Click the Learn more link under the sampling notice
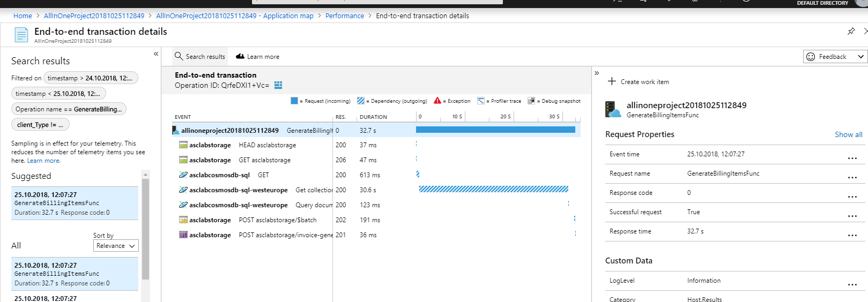The height and width of the screenshot is (302, 868). tap(43, 161)
